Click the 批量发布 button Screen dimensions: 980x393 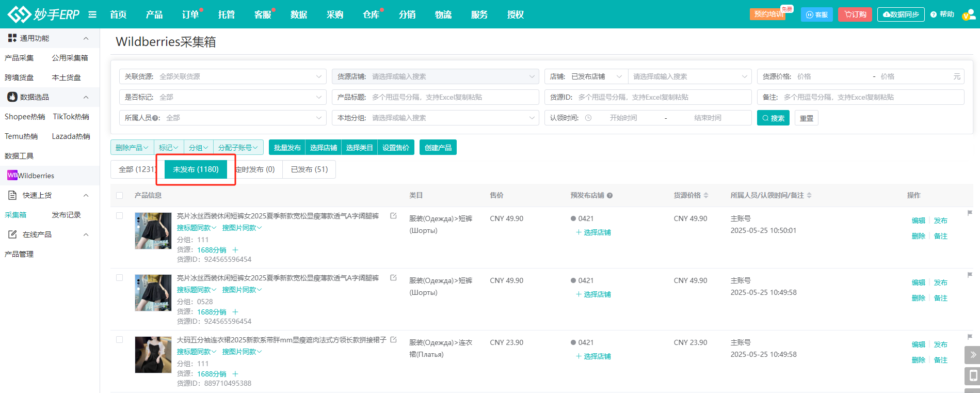click(287, 148)
